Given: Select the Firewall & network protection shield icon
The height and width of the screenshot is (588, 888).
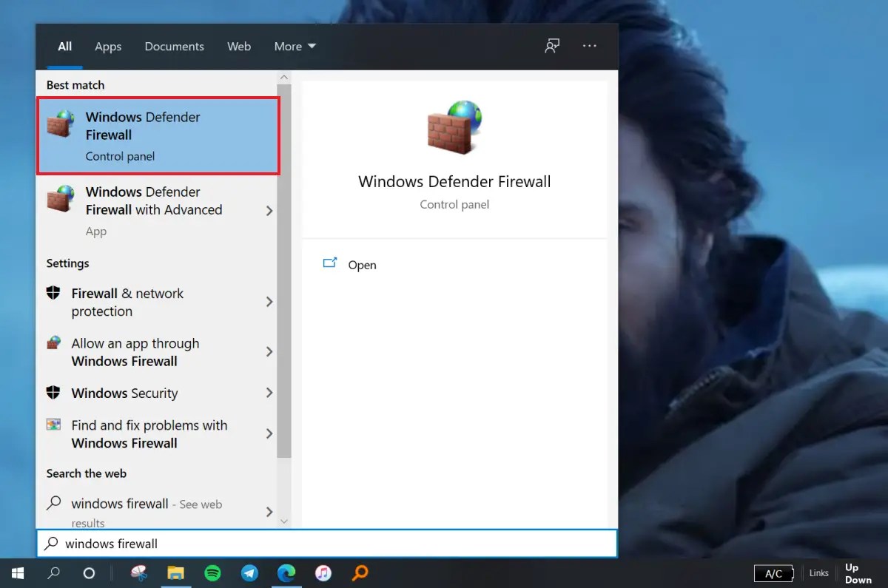Looking at the screenshot, I should (53, 292).
